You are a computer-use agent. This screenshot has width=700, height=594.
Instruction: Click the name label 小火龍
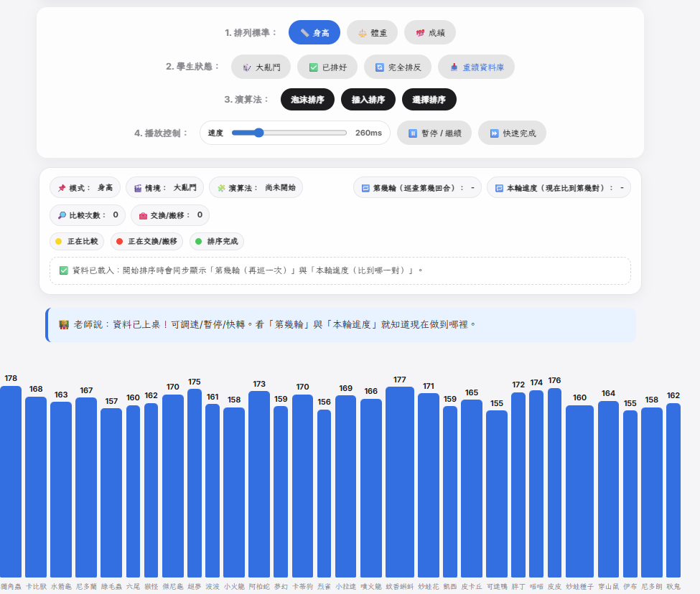point(234,586)
